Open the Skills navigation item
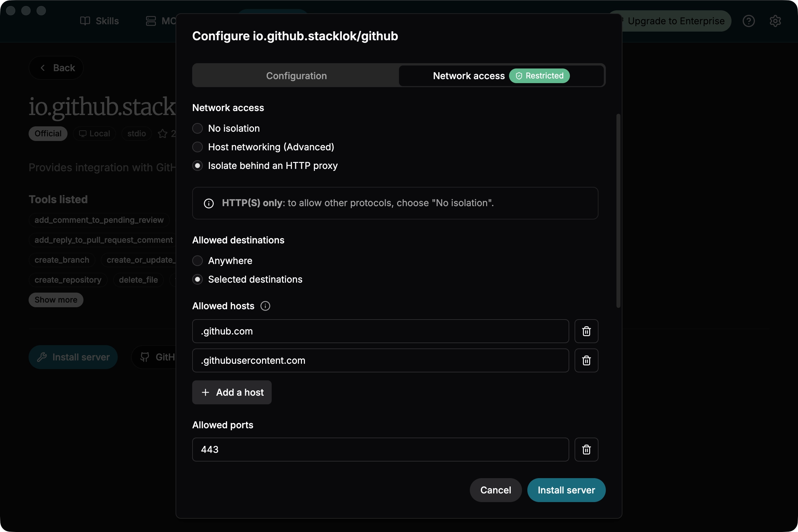798x532 pixels. point(99,21)
